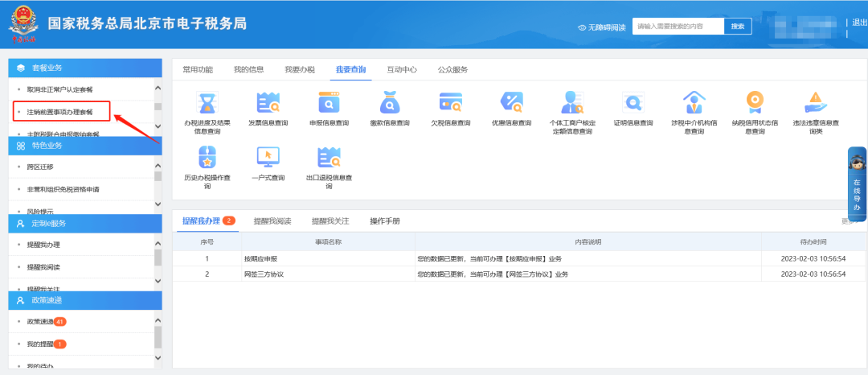
Task: Open the 优惠信息查询 percent tag icon
Action: pos(511,103)
